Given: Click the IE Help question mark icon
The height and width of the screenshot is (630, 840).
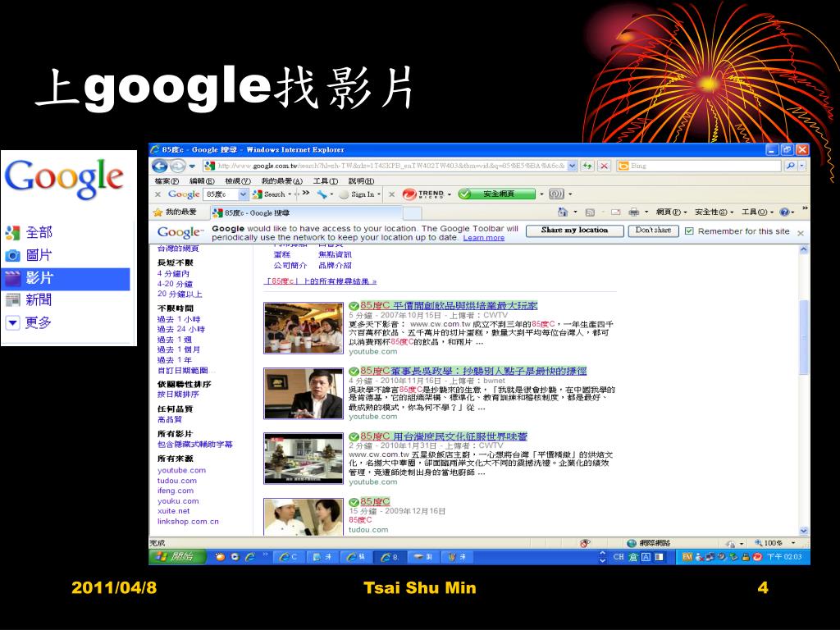Looking at the screenshot, I should pyautogui.click(x=783, y=212).
